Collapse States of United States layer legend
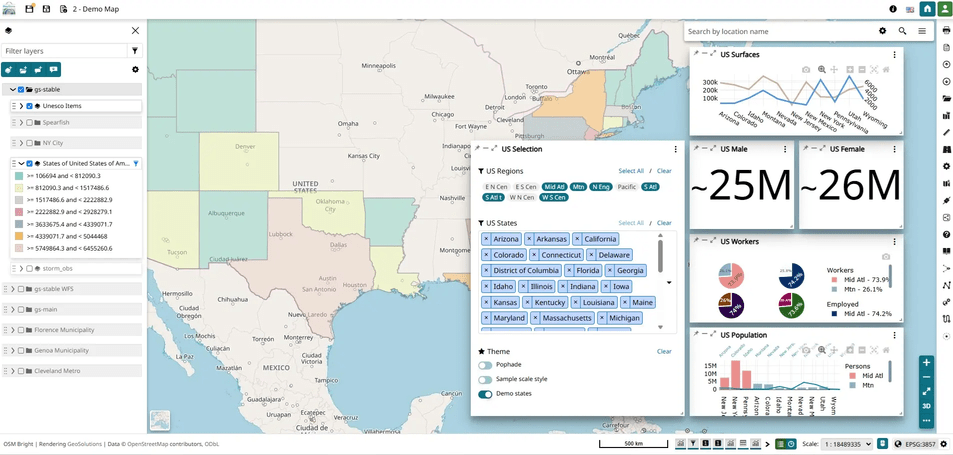Image resolution: width=953 pixels, height=455 pixels. [x=21, y=163]
